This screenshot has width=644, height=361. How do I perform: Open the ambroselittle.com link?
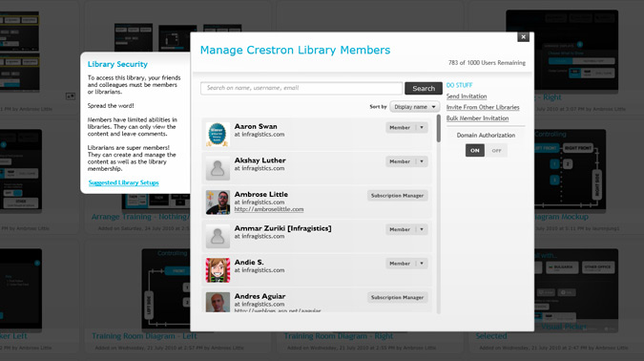269,209
